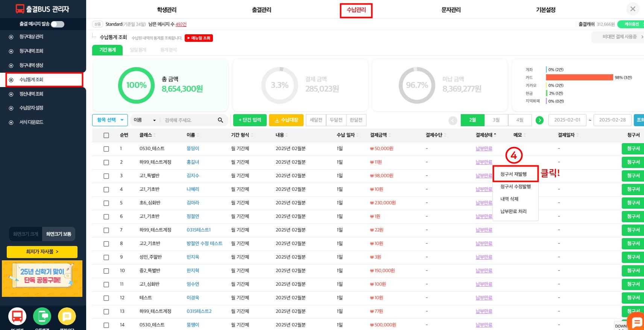644x330 pixels.
Task: Click the + 단건 입력 button
Action: 250,120
